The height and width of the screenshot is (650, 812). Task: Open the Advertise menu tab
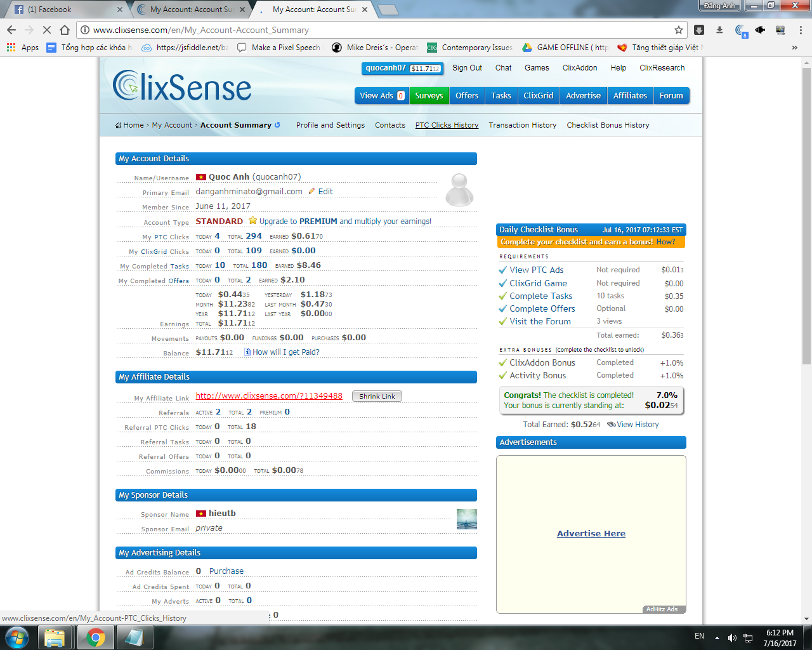click(584, 96)
